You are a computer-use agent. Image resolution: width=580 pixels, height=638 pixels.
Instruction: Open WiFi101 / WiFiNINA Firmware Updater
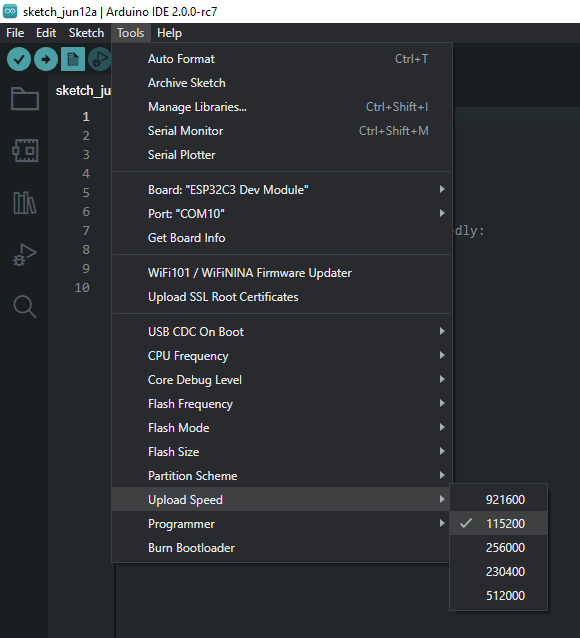pyautogui.click(x=282, y=273)
